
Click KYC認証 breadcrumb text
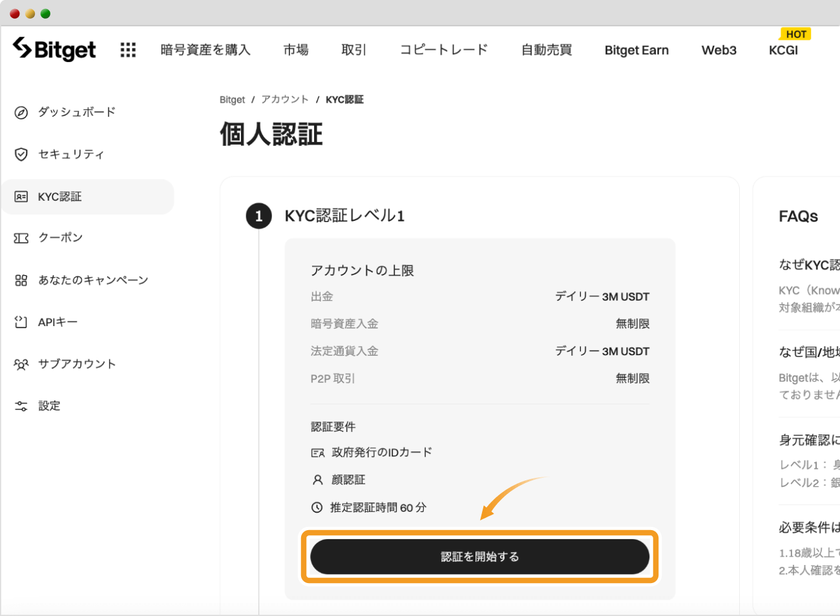click(344, 99)
